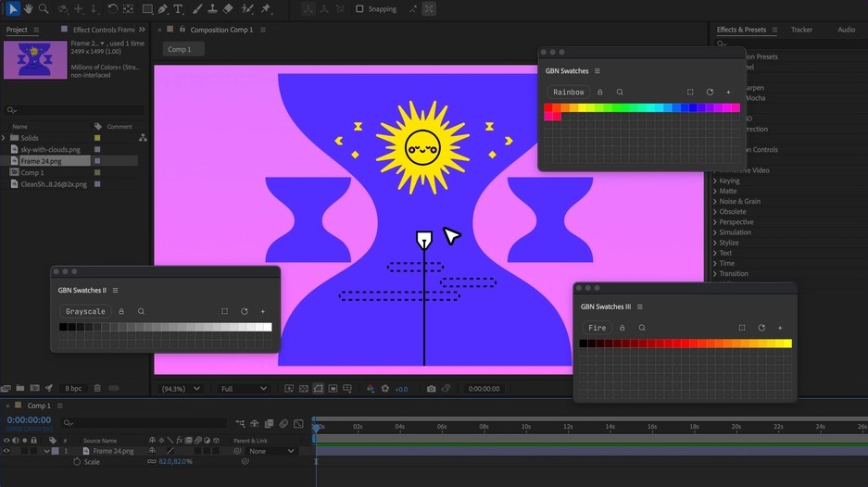Select the Pen tool in toolbar
This screenshot has height=487, width=868.
point(163,8)
